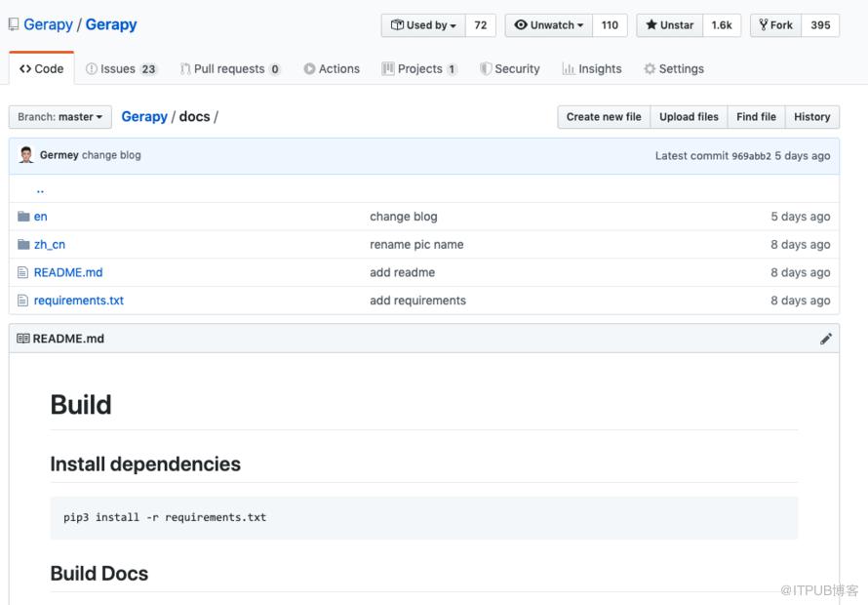Edit README with the pencil icon
This screenshot has height=605, width=868.
825,339
